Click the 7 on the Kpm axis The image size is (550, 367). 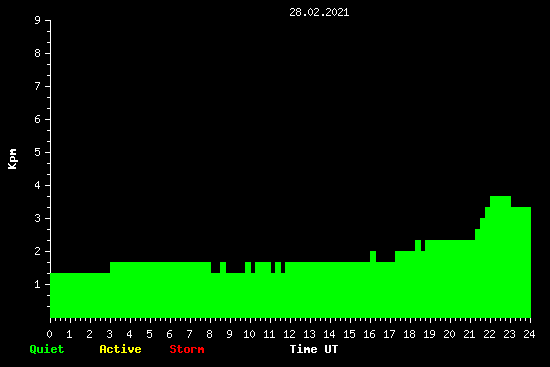[38, 87]
